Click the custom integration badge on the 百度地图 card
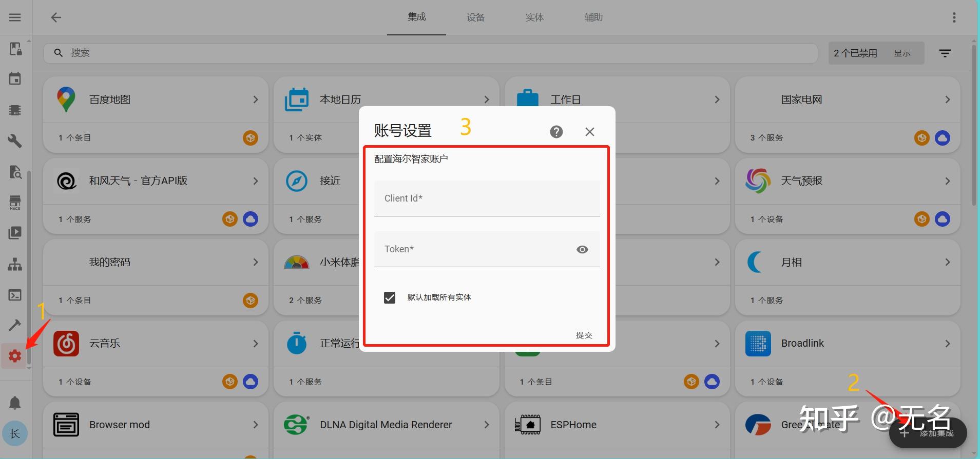 (x=251, y=138)
